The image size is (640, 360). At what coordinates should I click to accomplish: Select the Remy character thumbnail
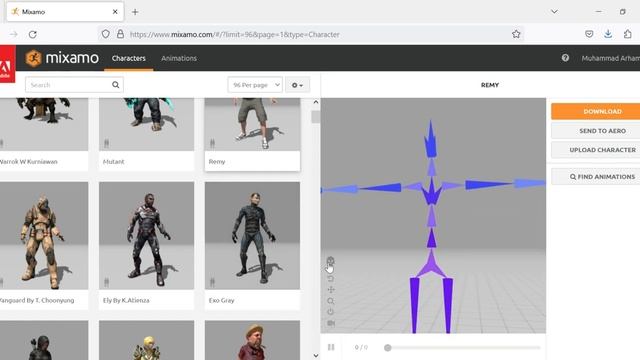coord(252,124)
